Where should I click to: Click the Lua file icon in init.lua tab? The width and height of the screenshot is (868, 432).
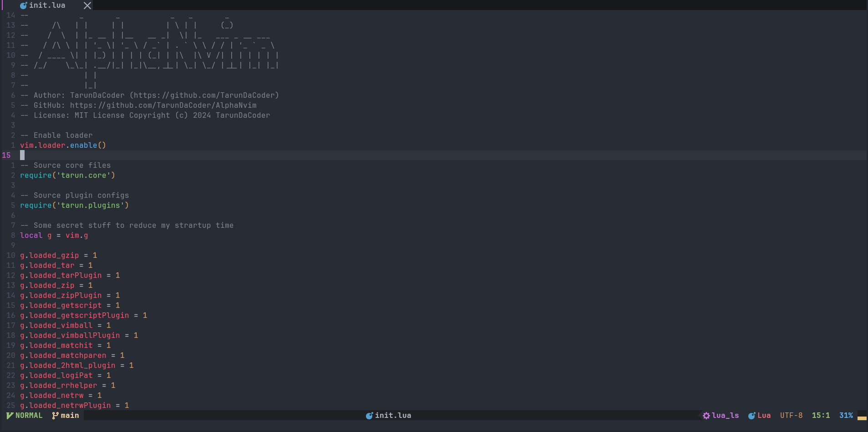tap(24, 5)
